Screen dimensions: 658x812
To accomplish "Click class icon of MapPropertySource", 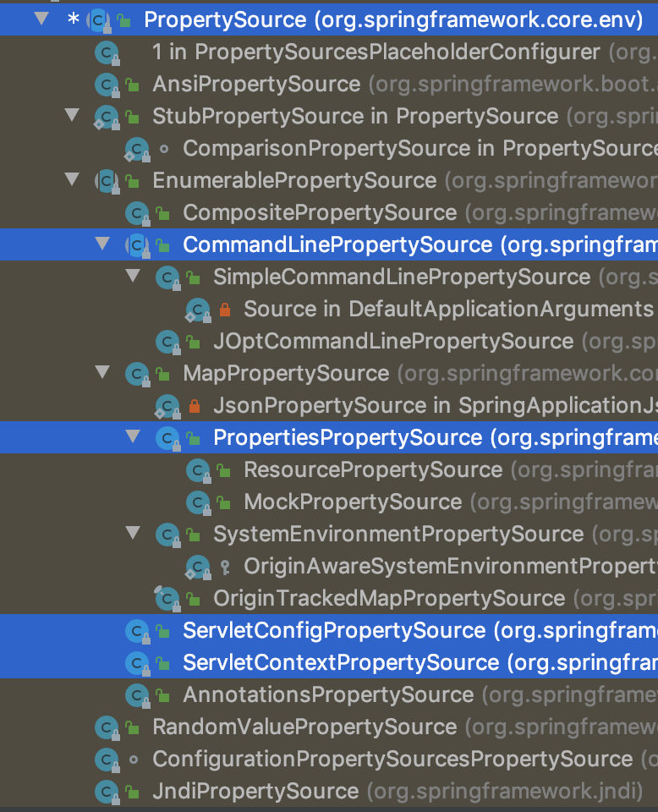I will tap(138, 374).
